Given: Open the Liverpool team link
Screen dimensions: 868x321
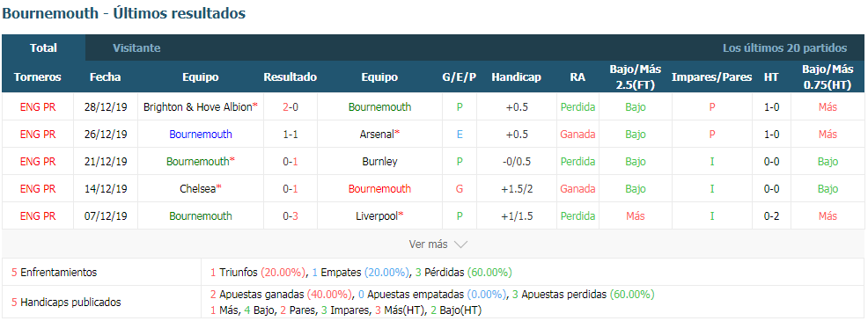Looking at the screenshot, I should click(x=377, y=215).
